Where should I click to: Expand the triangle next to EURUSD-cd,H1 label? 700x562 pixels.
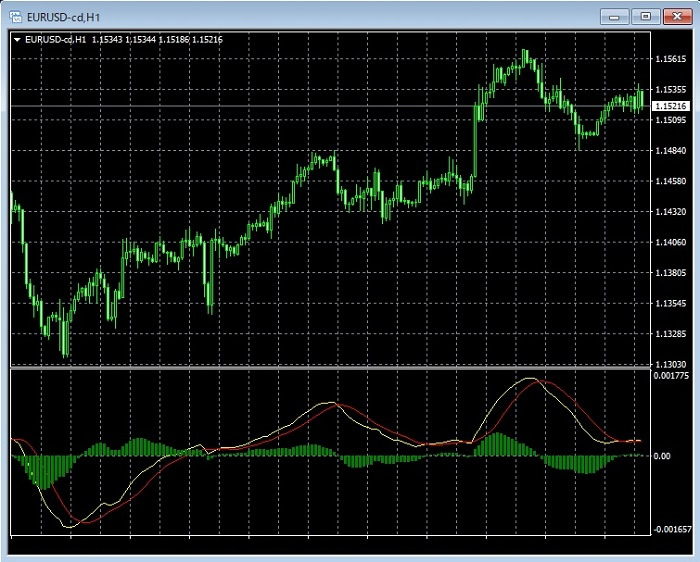[17, 40]
